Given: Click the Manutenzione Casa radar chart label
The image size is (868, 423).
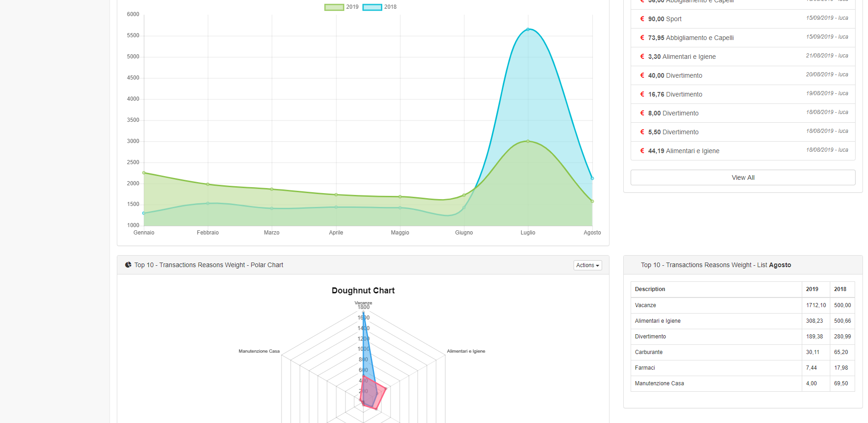Looking at the screenshot, I should click(259, 351).
